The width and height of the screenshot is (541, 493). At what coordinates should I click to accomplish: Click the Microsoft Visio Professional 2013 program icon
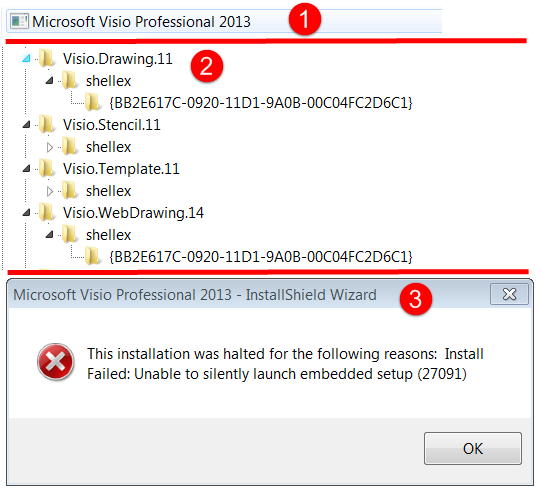19,21
